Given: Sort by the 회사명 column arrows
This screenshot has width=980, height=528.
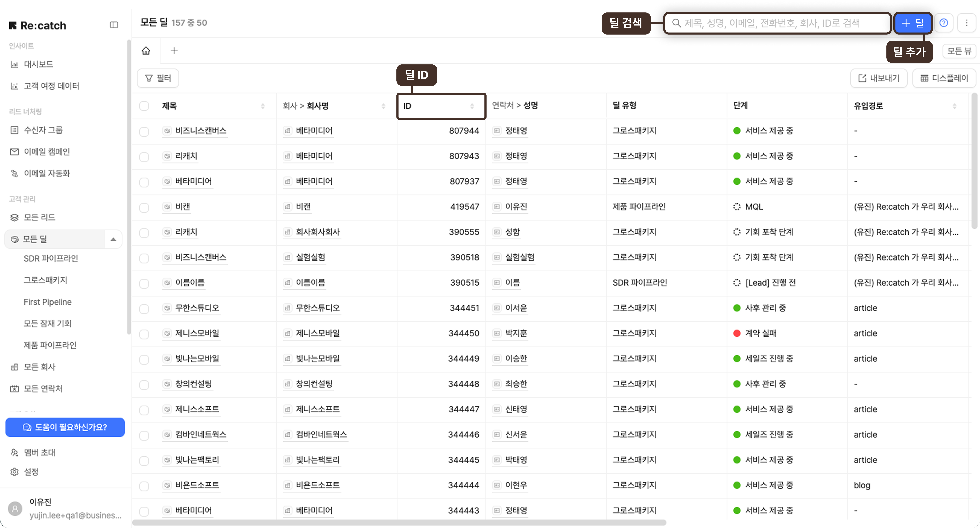Looking at the screenshot, I should pos(383,106).
